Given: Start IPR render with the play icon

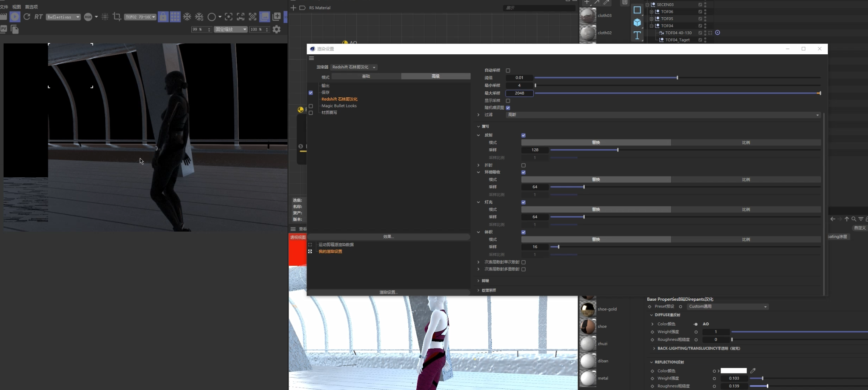Looking at the screenshot, I should pos(15,16).
